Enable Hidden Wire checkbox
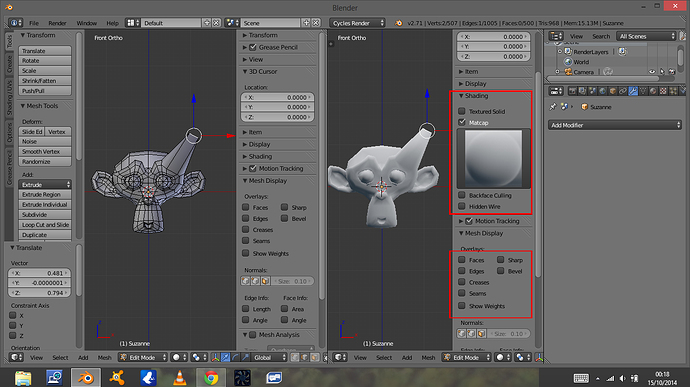 click(x=462, y=206)
